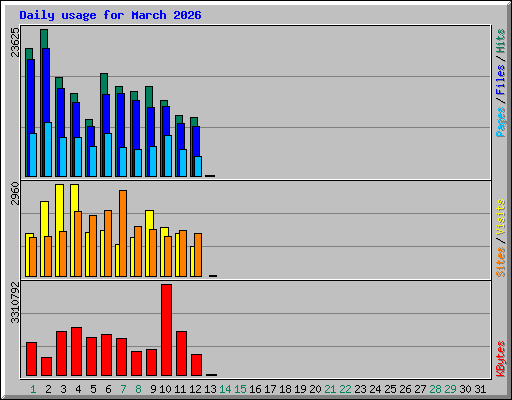This screenshot has height=400, width=512.
Task: Click the cyan Pages bar for day 2
Action: pos(48,149)
